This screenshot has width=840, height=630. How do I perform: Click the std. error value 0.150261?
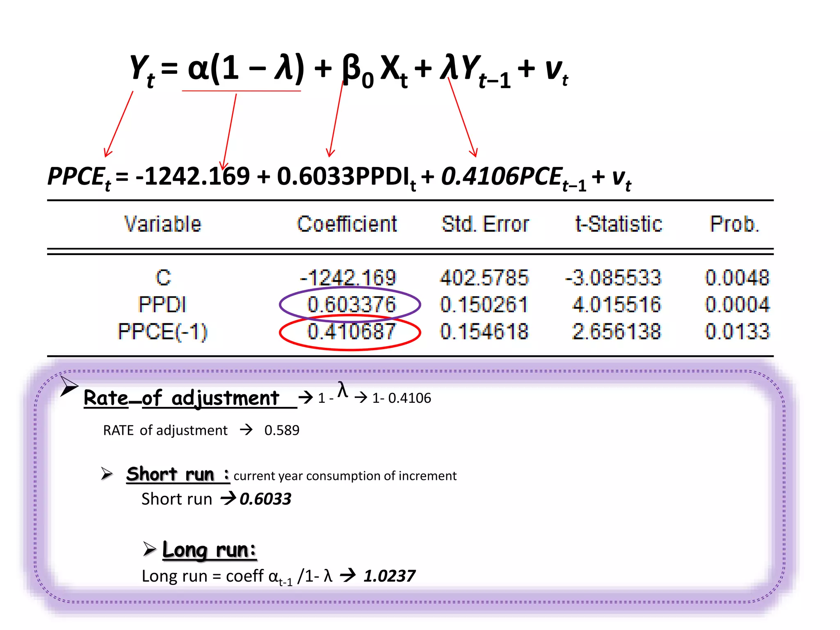pos(484,305)
